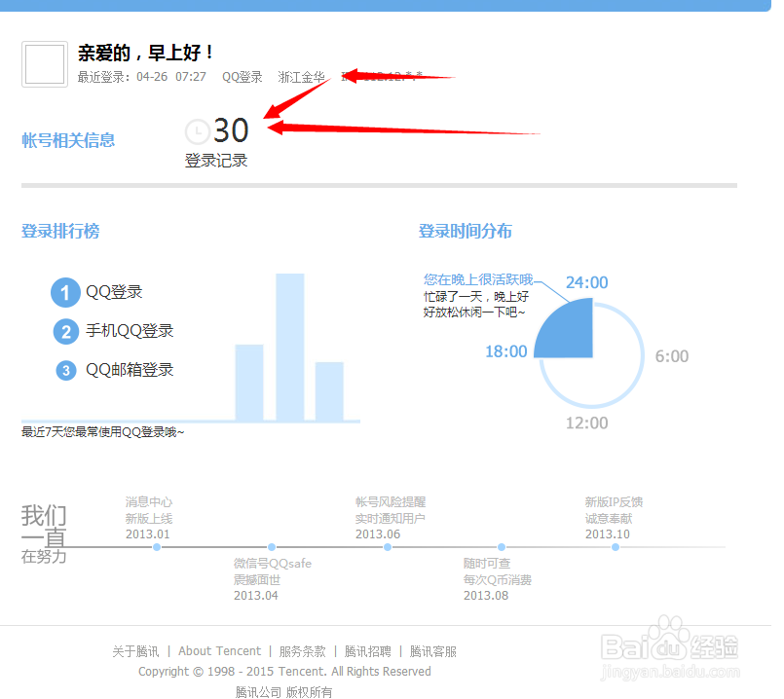
Task: Open the 登录记录 login records link
Action: point(216,161)
